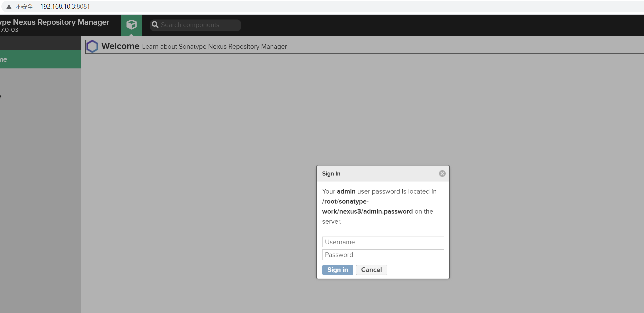The height and width of the screenshot is (313, 644).
Task: Click the magnifying glass search icon
Action: [x=155, y=25]
